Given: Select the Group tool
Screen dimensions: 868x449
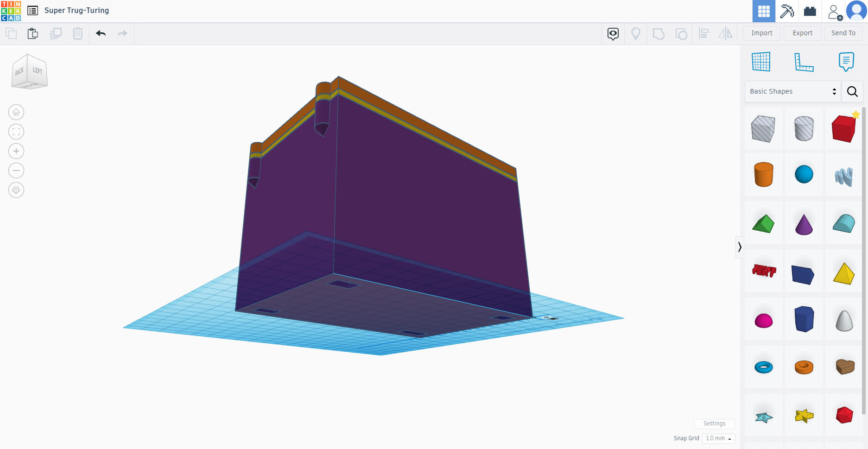Looking at the screenshot, I should coord(659,33).
